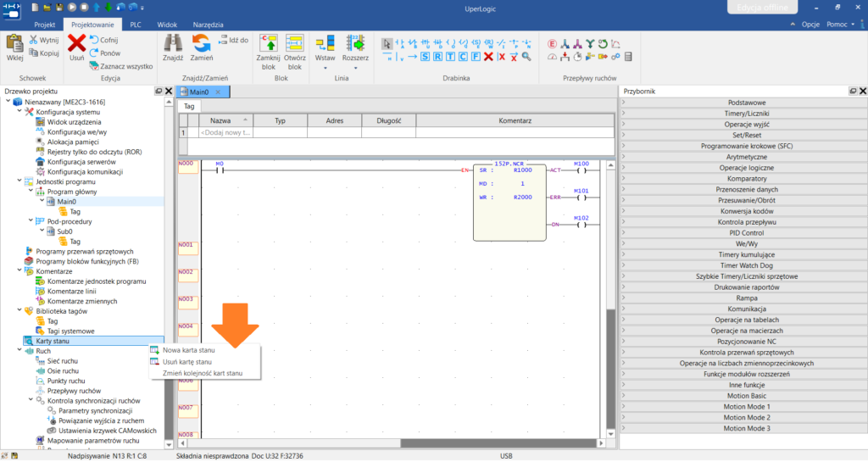
Task: Click the Kopiuj button
Action: pos(44,53)
